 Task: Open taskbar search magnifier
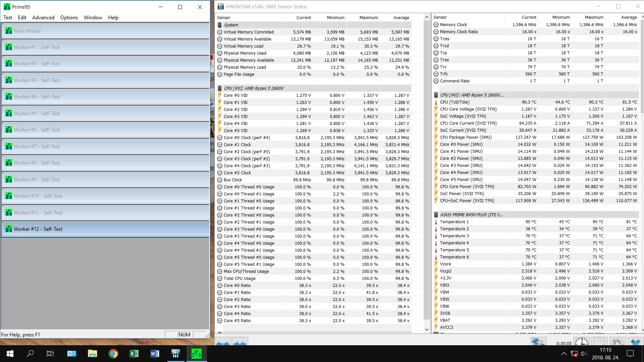click(x=30, y=354)
